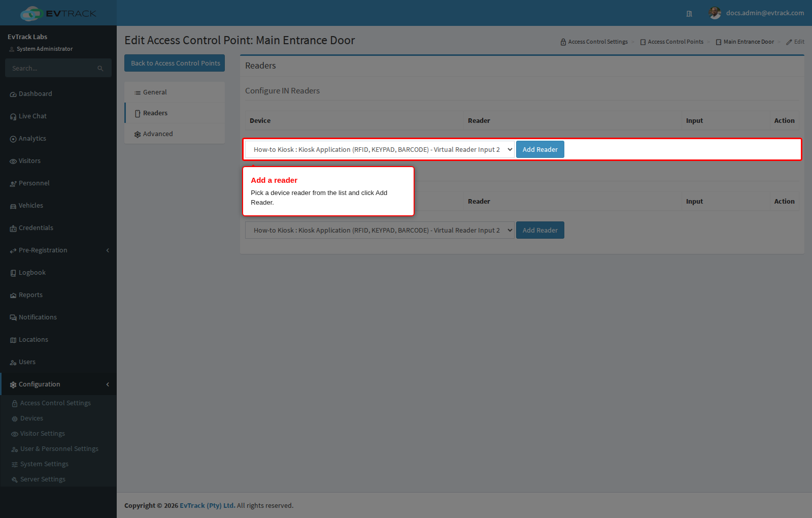Click the Locations map icon

click(x=13, y=340)
